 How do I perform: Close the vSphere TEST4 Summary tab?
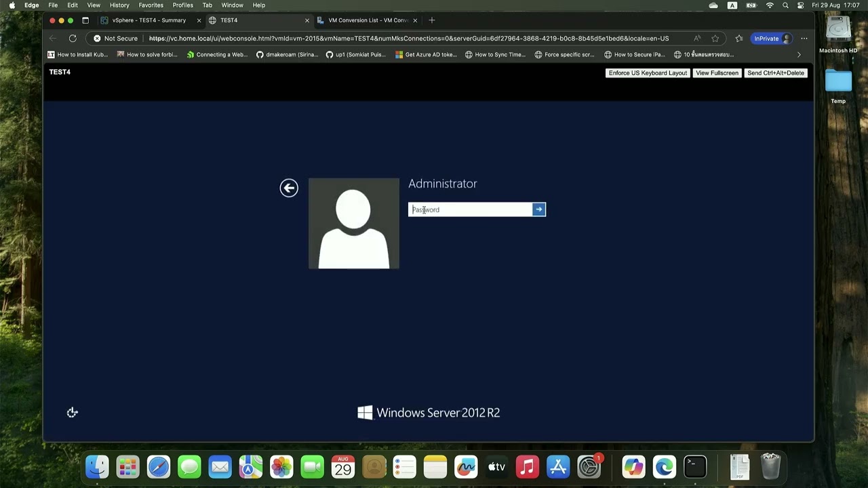199,20
